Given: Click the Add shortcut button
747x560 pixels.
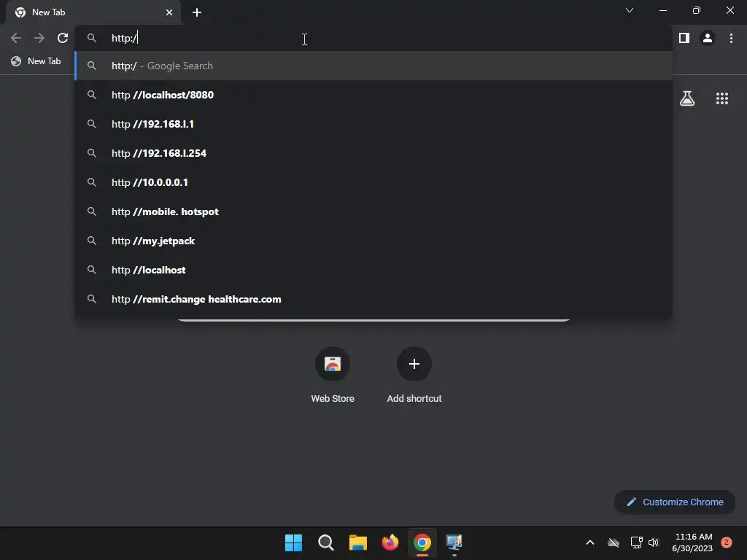Looking at the screenshot, I should click(x=414, y=376).
